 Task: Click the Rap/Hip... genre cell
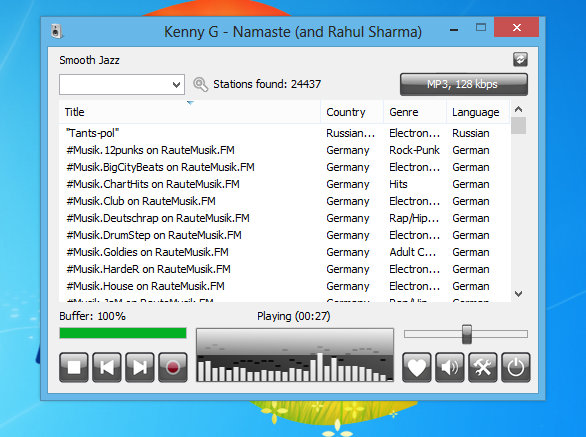coord(414,218)
